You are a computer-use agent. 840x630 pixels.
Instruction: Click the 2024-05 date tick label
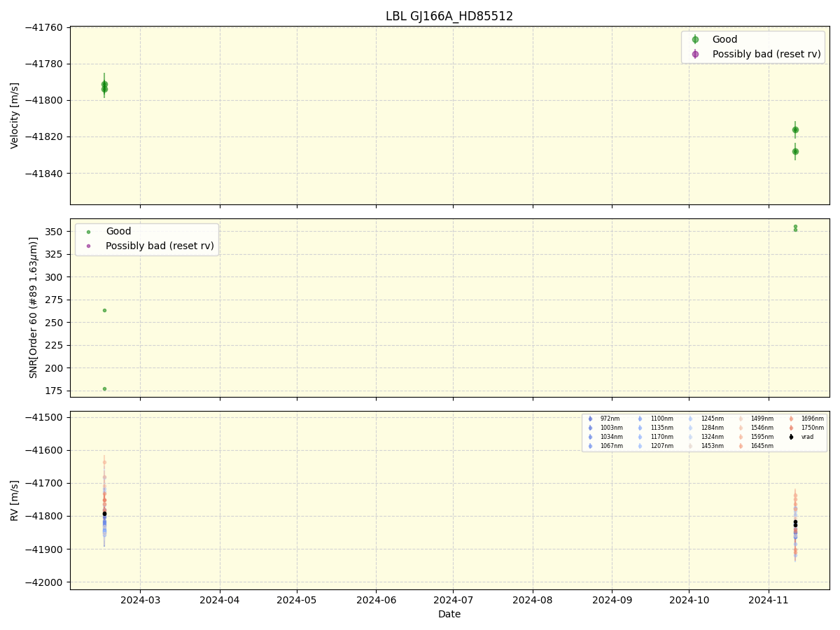point(297,601)
